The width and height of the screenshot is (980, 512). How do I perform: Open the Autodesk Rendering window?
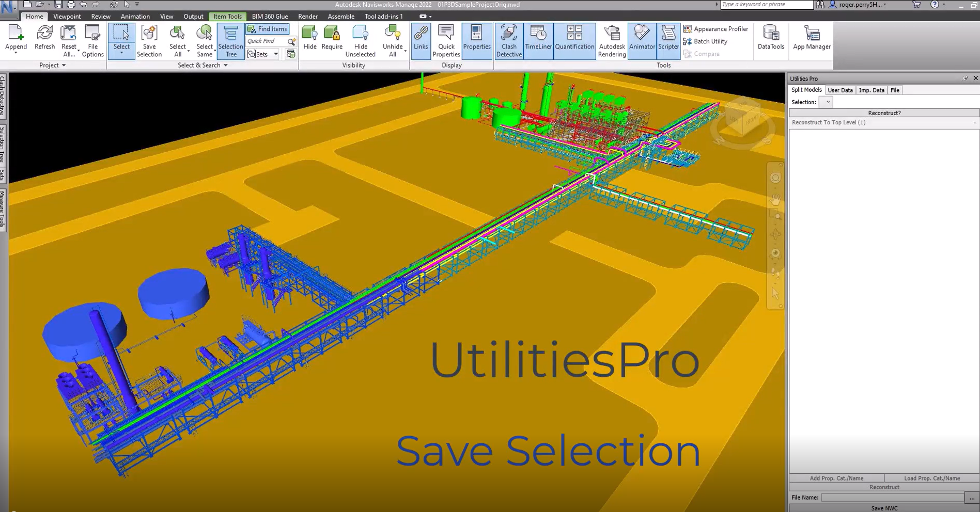pos(612,41)
